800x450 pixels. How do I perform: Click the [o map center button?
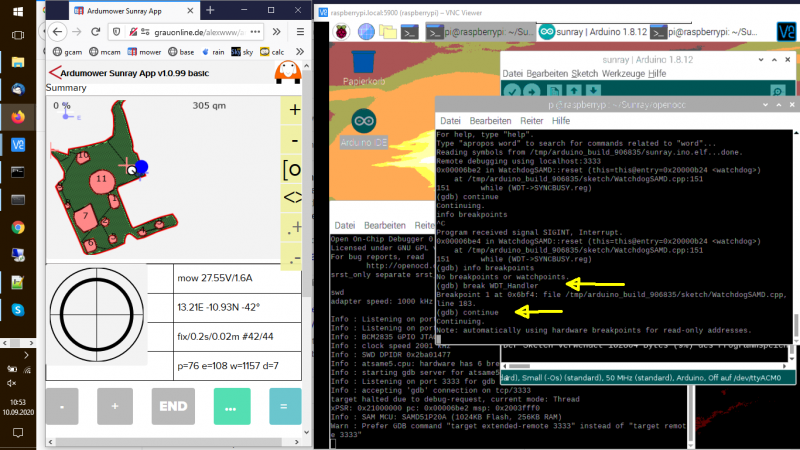coord(292,169)
